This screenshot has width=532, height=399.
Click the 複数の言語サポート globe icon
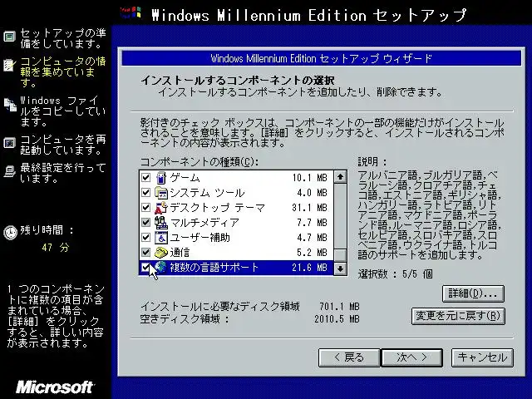click(161, 268)
